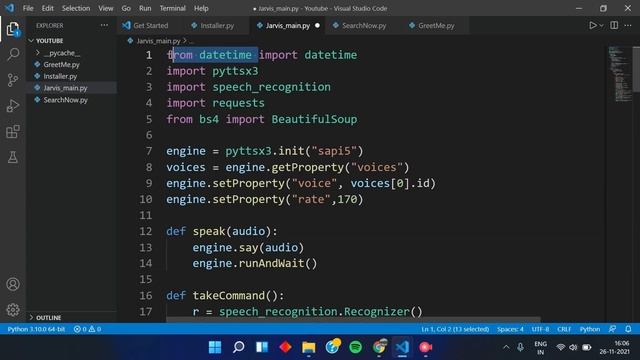Open Installer.py in the Explorer
Image resolution: width=640 pixels, height=360 pixels.
tap(60, 76)
